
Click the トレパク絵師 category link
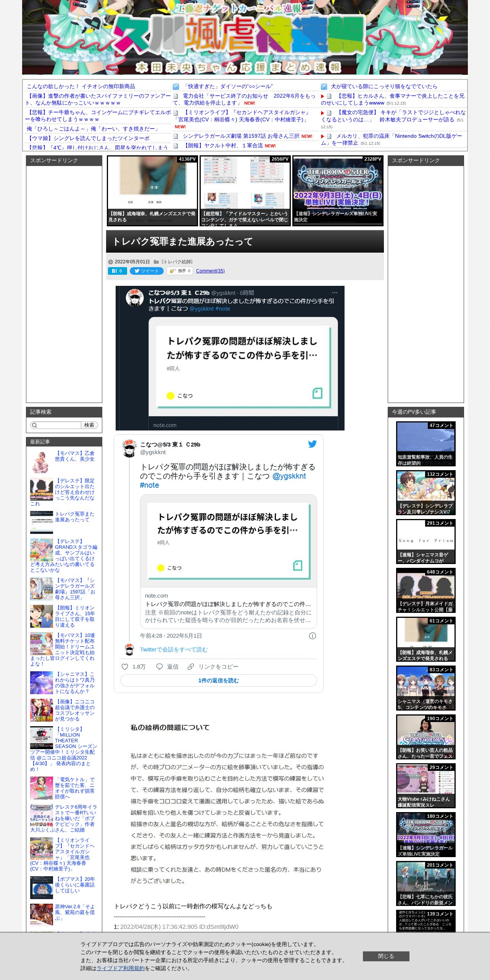pyautogui.click(x=177, y=262)
